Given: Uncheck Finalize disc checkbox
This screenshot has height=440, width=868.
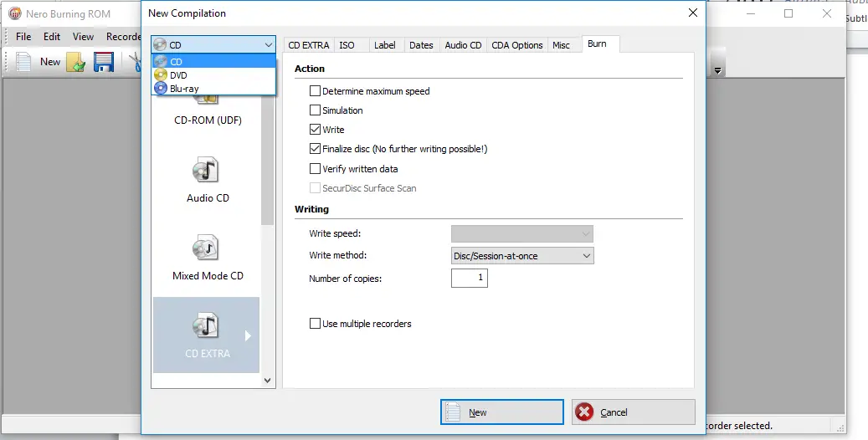Looking at the screenshot, I should pos(315,149).
